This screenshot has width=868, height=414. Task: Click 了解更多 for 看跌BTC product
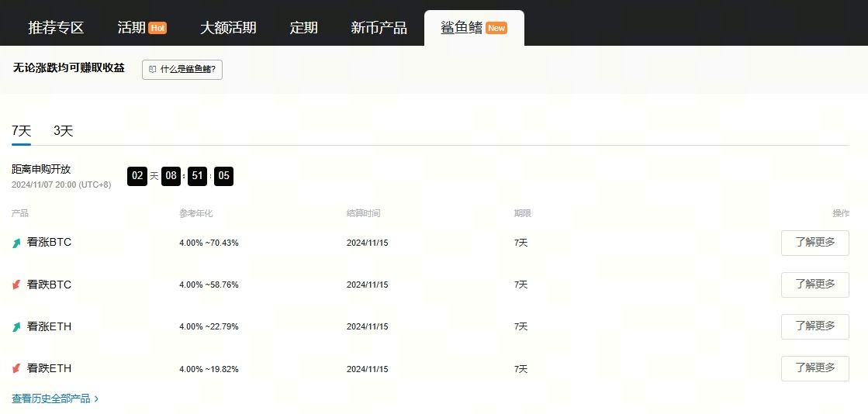tap(814, 285)
